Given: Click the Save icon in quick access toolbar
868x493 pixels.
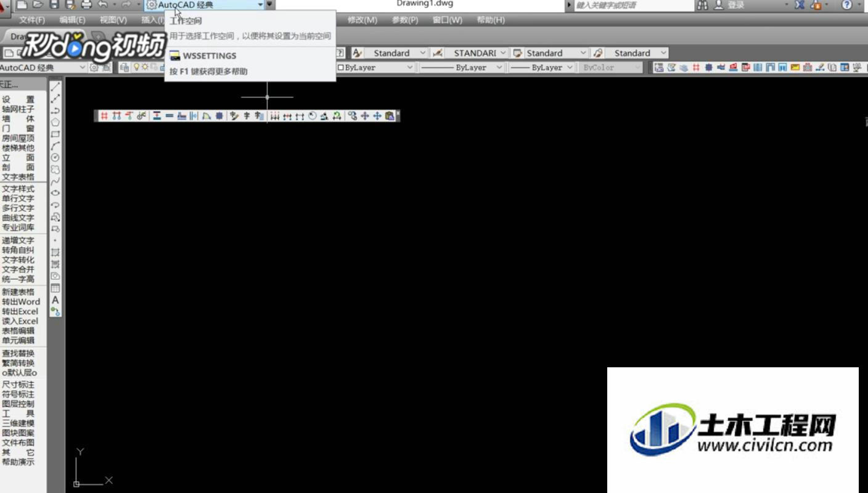Looking at the screenshot, I should [54, 5].
